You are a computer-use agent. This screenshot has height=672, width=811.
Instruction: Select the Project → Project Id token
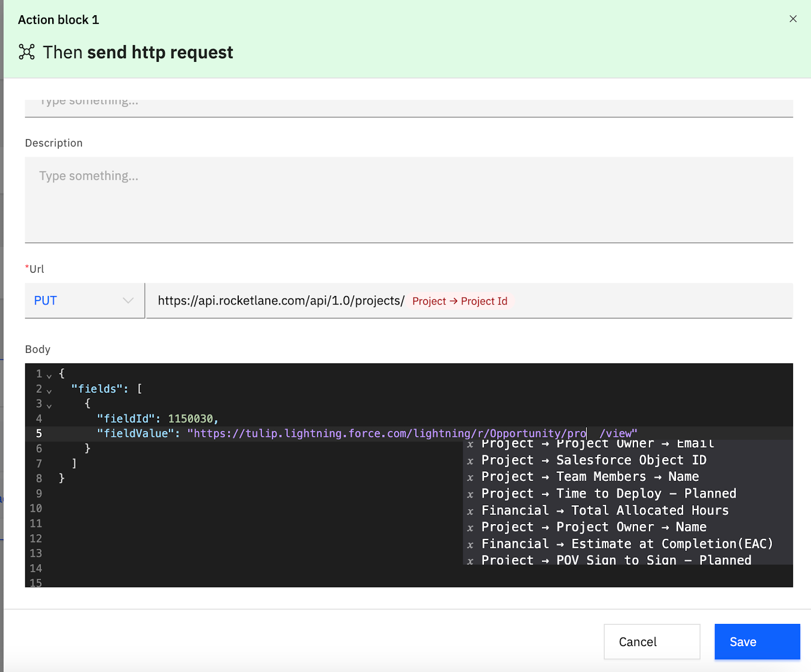(460, 301)
